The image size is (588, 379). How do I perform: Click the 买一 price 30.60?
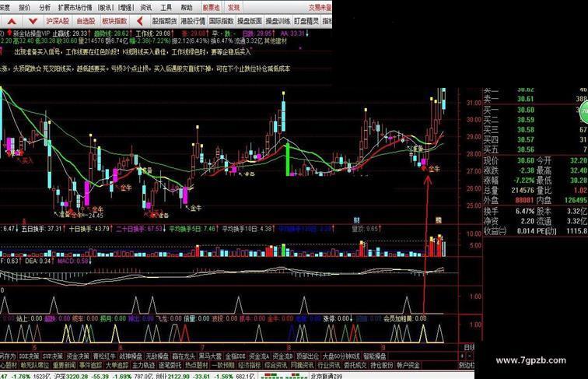525,110
